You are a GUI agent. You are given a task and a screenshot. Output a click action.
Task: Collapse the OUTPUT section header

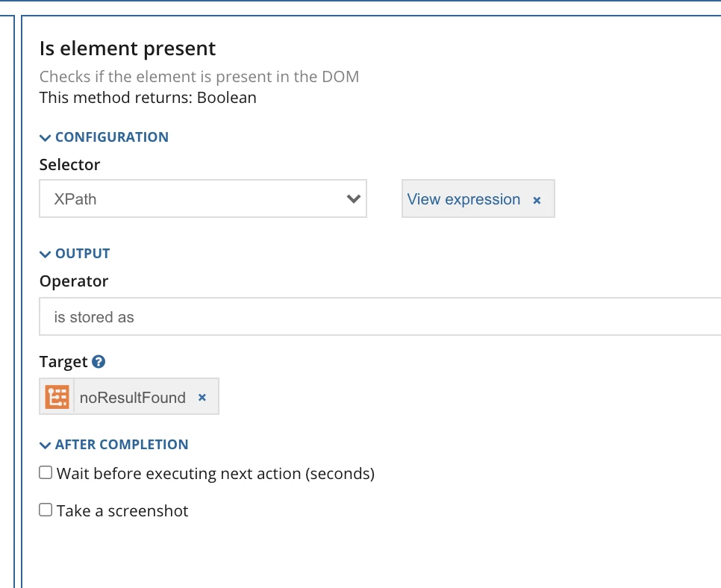82,253
